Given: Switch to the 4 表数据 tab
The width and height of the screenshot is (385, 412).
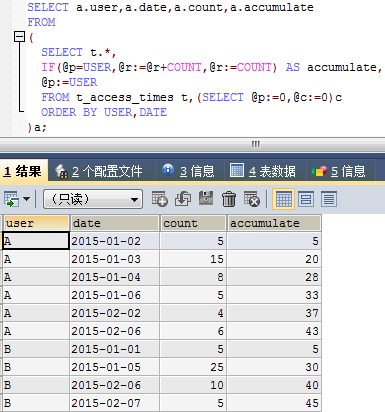Looking at the screenshot, I should pyautogui.click(x=264, y=171).
